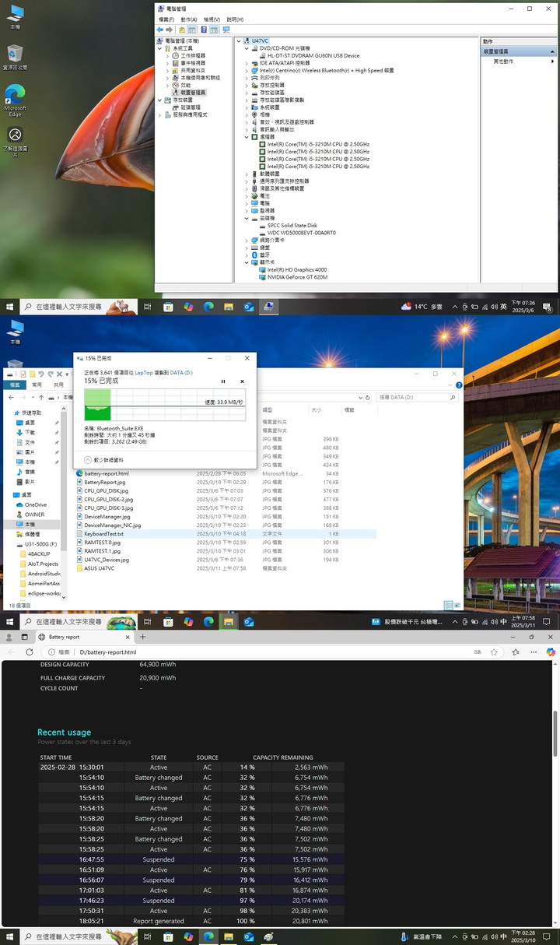
Task: Collapse the 磁碟機 category
Action: tap(247, 218)
